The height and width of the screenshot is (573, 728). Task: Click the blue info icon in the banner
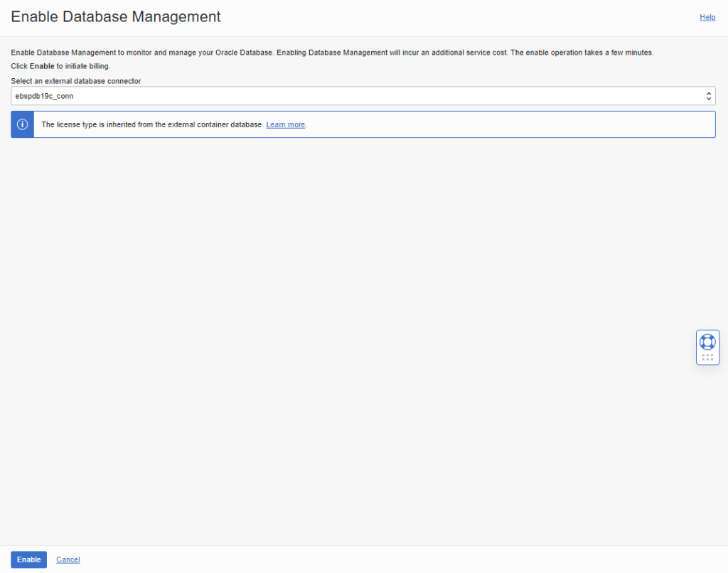pos(22,124)
